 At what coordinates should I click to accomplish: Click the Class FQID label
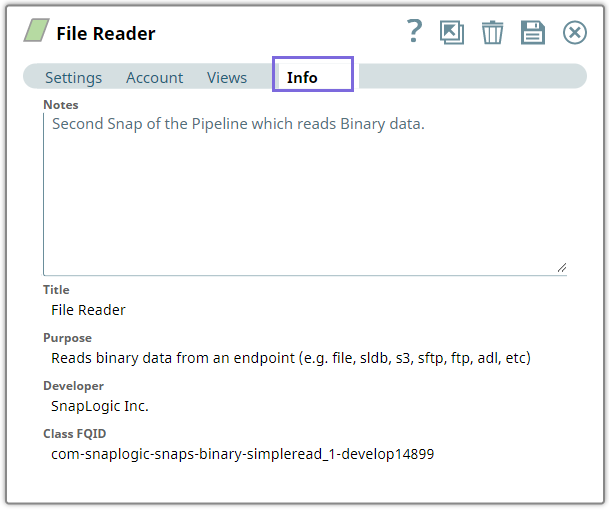pos(74,434)
